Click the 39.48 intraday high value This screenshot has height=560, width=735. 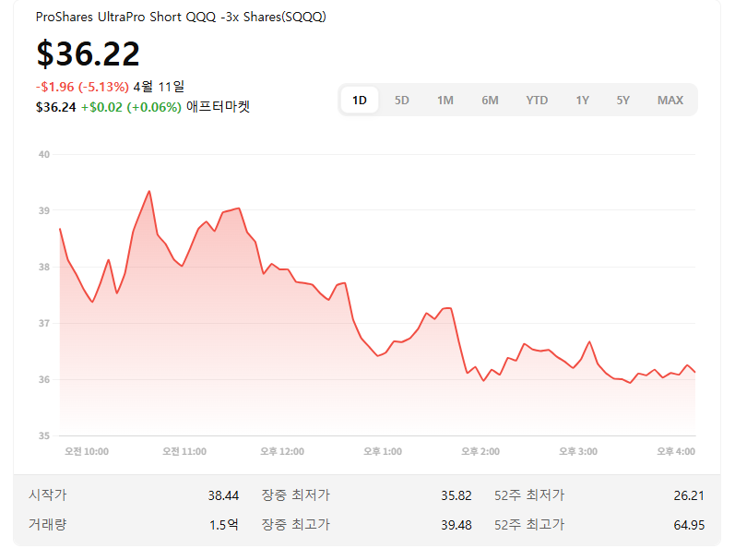(x=456, y=525)
